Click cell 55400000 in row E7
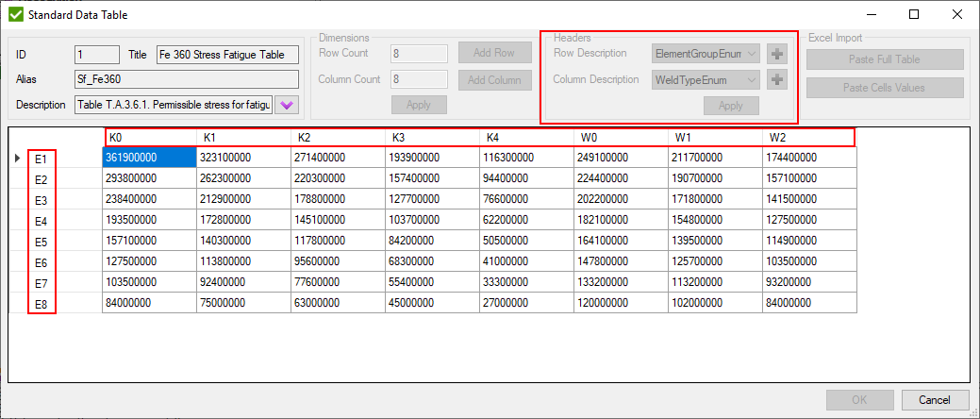This screenshot has height=419, width=980. click(x=433, y=282)
